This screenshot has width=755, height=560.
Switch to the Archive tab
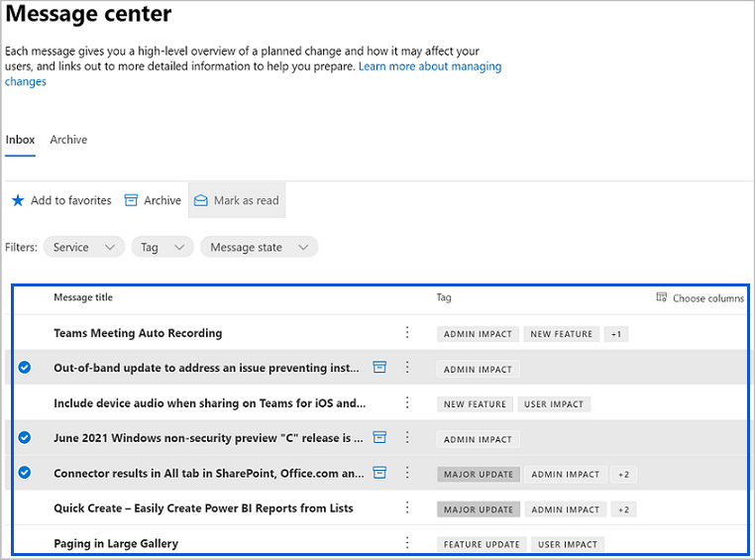click(68, 140)
